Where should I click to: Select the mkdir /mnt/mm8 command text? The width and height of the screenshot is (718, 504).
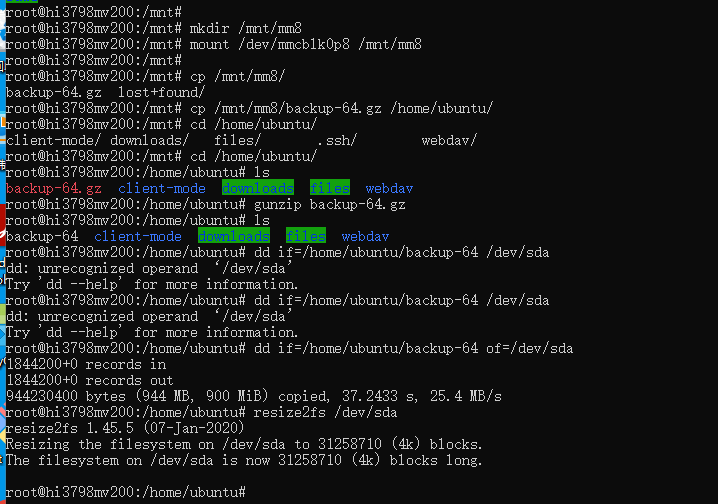tap(245, 28)
